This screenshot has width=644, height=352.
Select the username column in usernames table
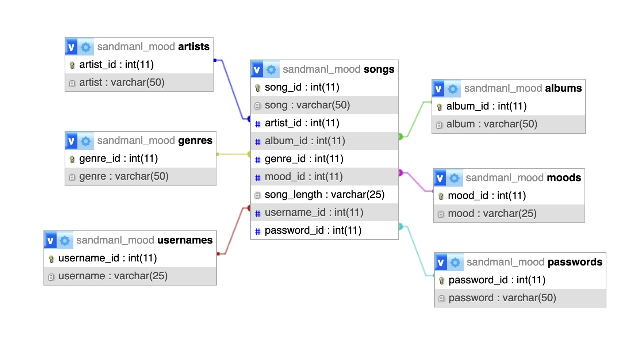(x=113, y=276)
